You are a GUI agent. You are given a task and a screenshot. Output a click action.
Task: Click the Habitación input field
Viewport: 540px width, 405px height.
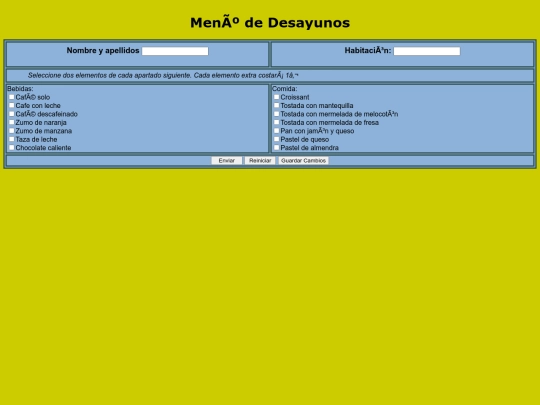coord(427,51)
